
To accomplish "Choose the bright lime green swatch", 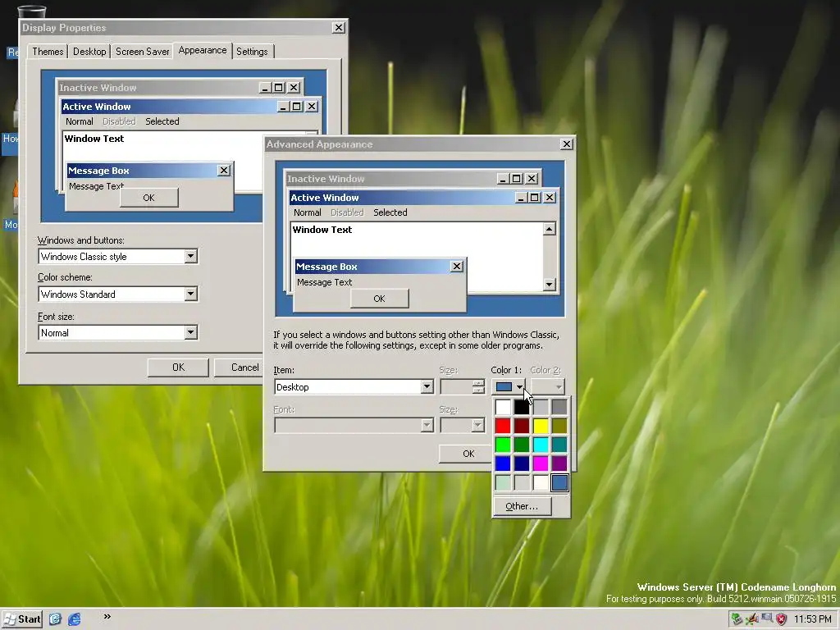I will coord(503,445).
